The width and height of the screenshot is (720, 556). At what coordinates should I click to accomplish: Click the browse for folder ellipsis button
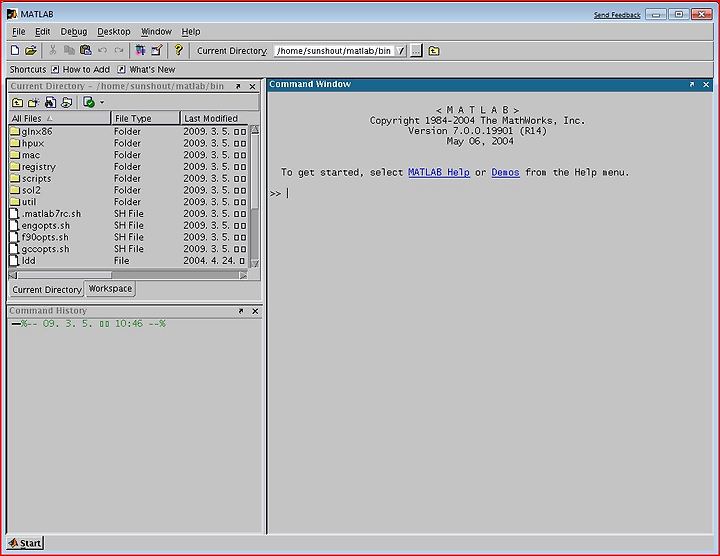tap(416, 51)
